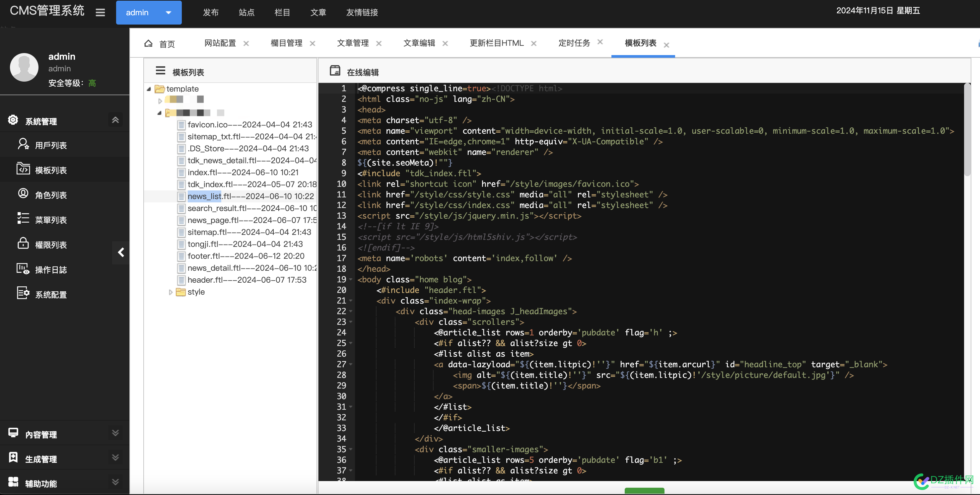Open 角色列表 from the sidebar
The width and height of the screenshot is (980, 495).
click(x=51, y=195)
